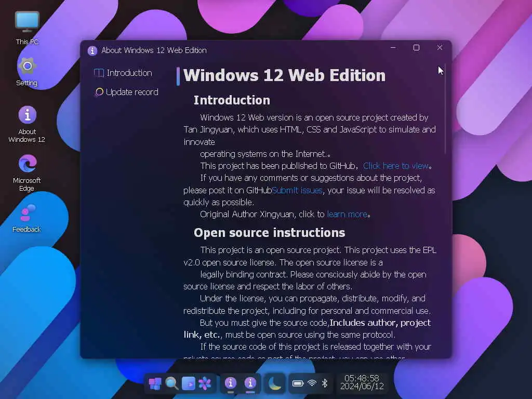The height and width of the screenshot is (399, 532).
Task: Open the 'Submit issues' link
Action: 297,190
